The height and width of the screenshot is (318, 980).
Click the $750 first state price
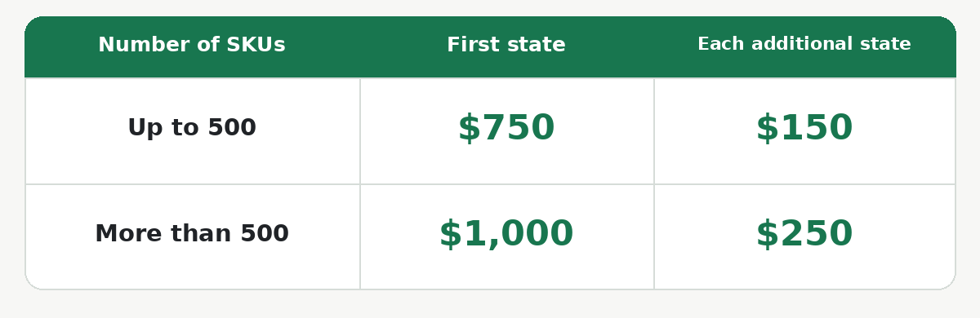pyautogui.click(x=506, y=128)
